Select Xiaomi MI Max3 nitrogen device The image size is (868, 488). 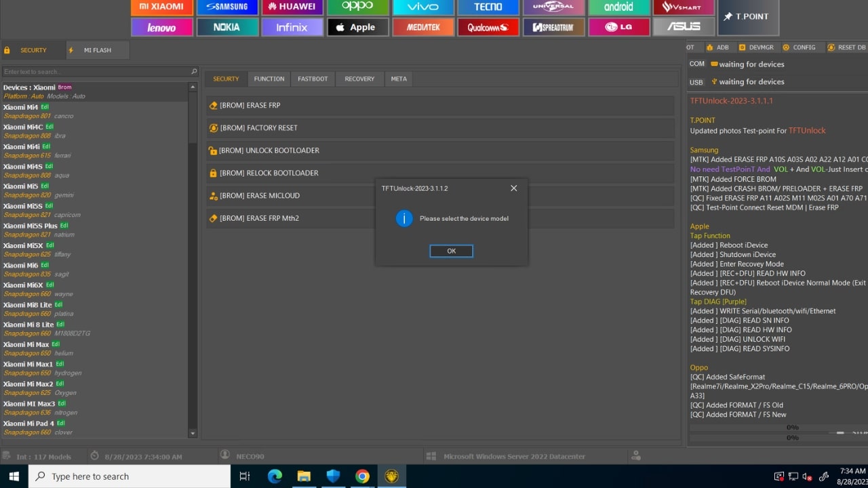tap(94, 408)
